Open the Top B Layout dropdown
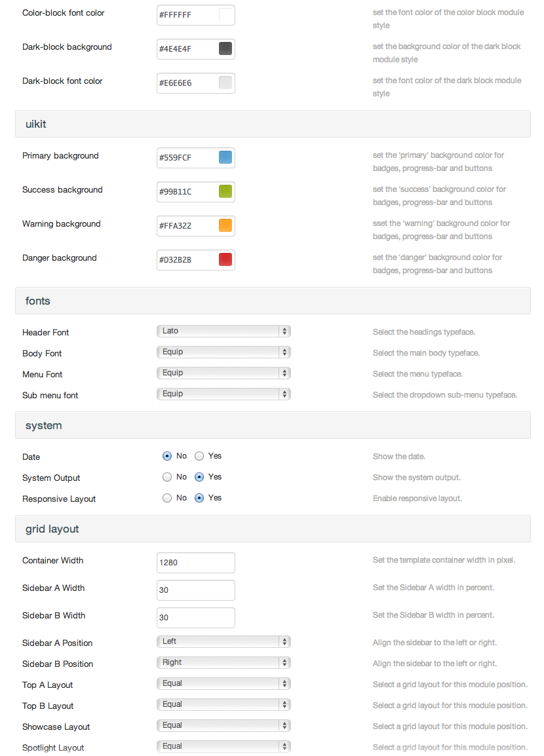 click(223, 704)
